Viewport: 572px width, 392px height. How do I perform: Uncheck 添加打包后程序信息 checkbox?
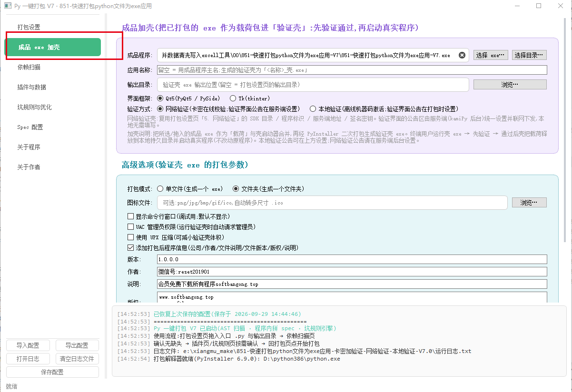[x=213, y=248]
